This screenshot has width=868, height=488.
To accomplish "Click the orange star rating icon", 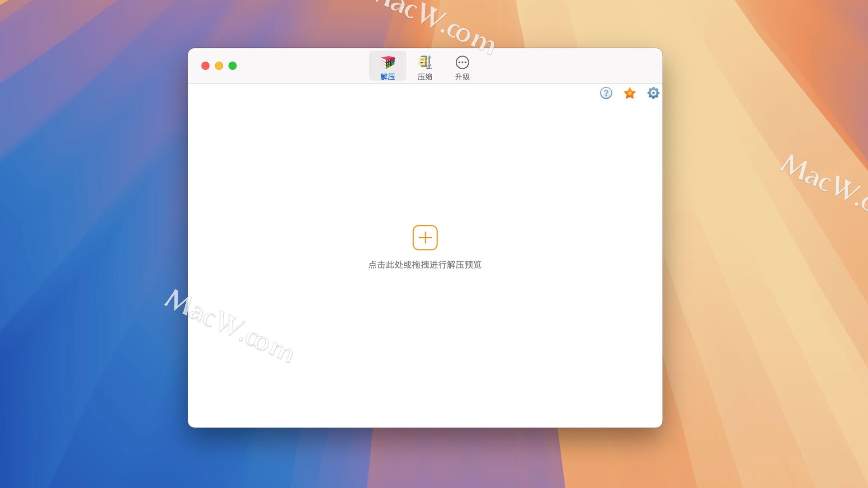I will (x=630, y=93).
